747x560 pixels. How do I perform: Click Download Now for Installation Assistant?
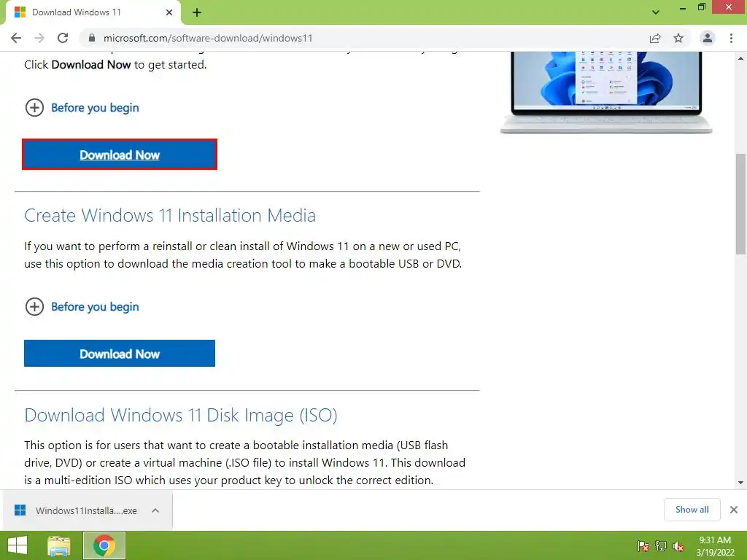(120, 155)
